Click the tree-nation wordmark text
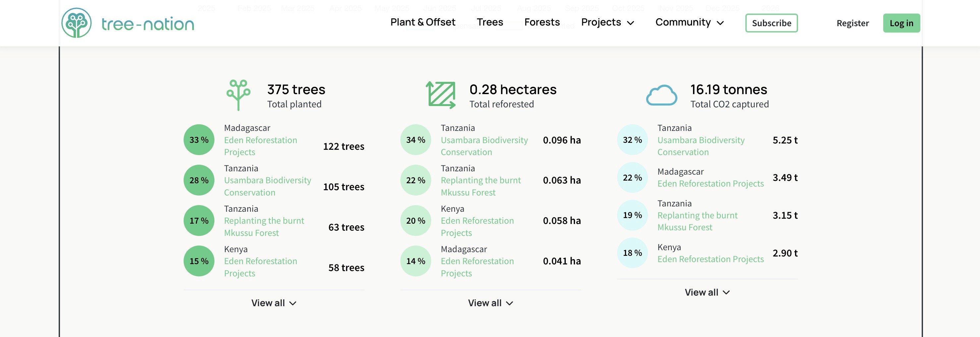Viewport: 980px width, 337px height. click(x=147, y=24)
